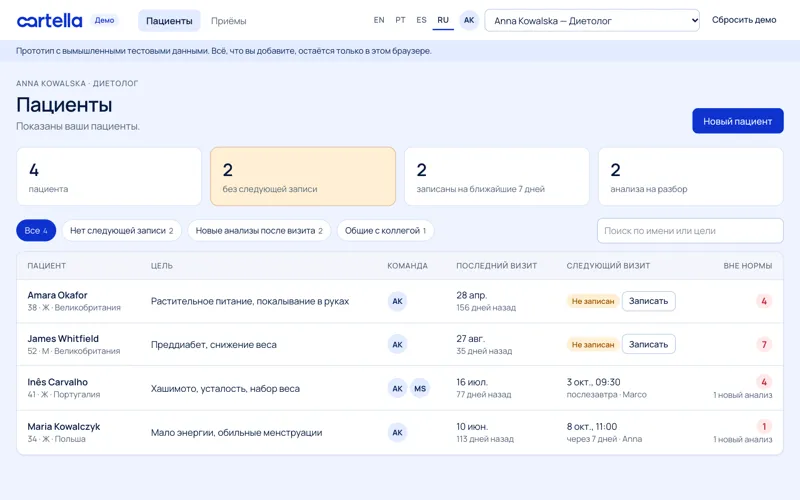Click Сбросить демо link

point(744,20)
